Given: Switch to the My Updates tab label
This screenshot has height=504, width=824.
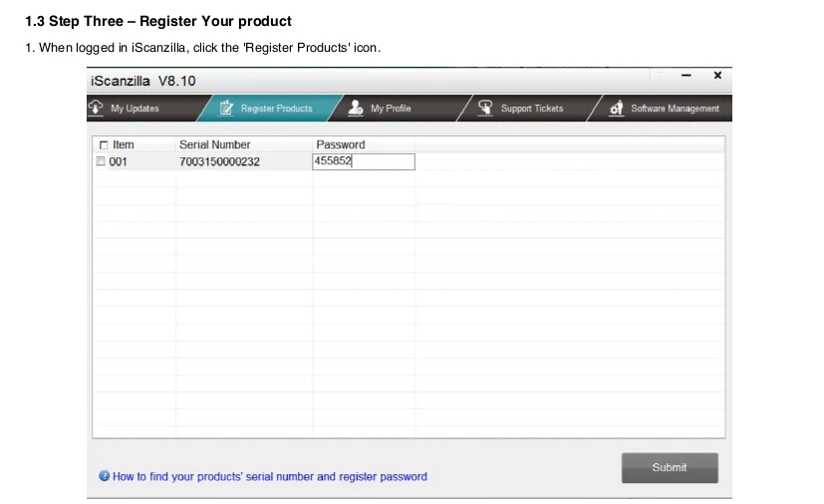Looking at the screenshot, I should (135, 109).
